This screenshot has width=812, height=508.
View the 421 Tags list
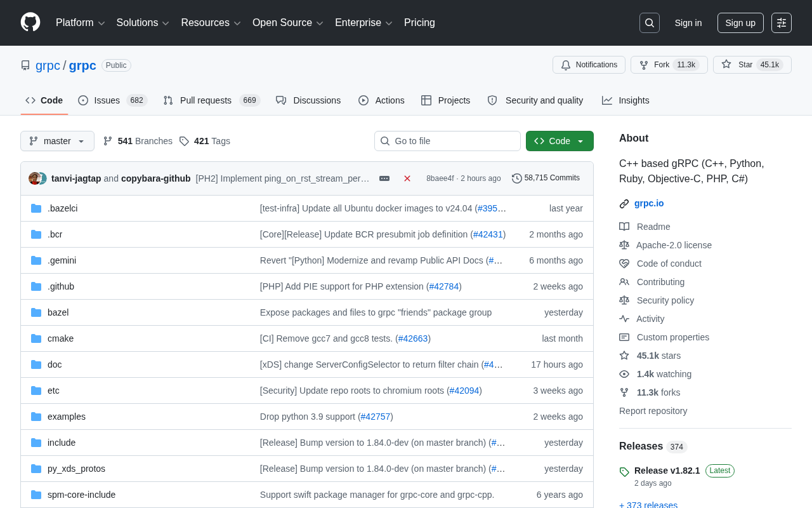204,141
